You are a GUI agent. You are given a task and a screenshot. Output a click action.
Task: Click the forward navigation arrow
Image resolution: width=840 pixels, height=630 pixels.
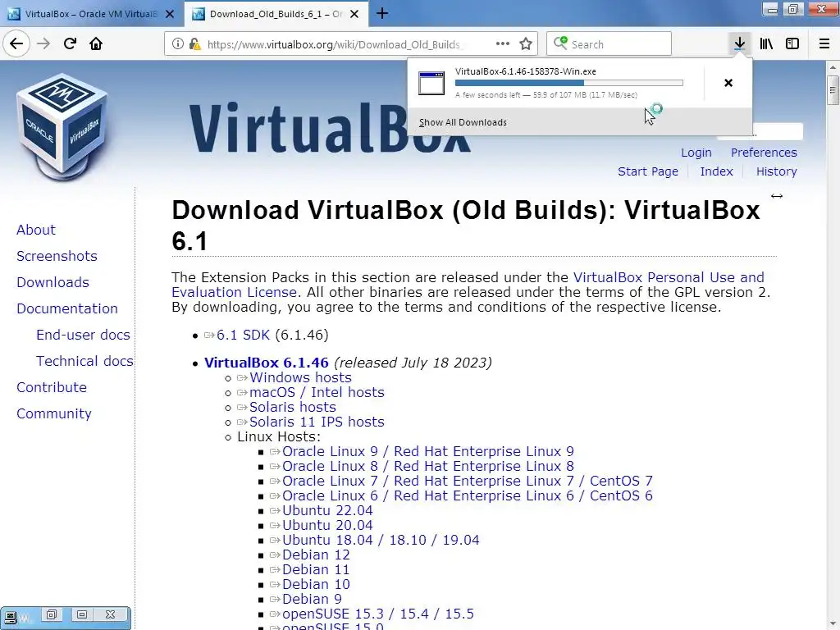pos(44,43)
